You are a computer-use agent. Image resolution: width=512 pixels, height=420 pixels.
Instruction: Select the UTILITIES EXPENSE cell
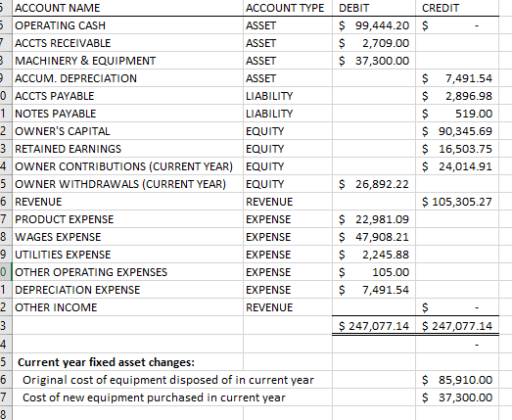click(127, 255)
